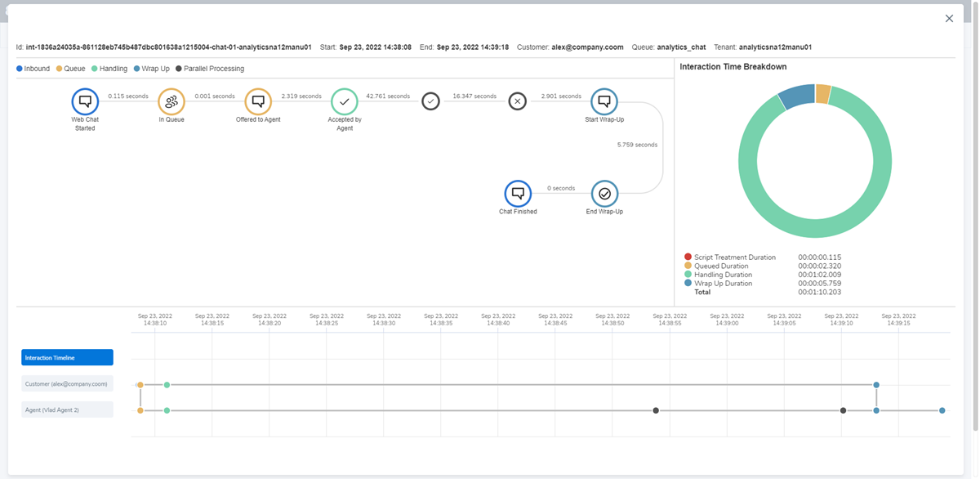The width and height of the screenshot is (980, 479).
Task: Click the Handling Duration legend color dot
Action: point(688,275)
